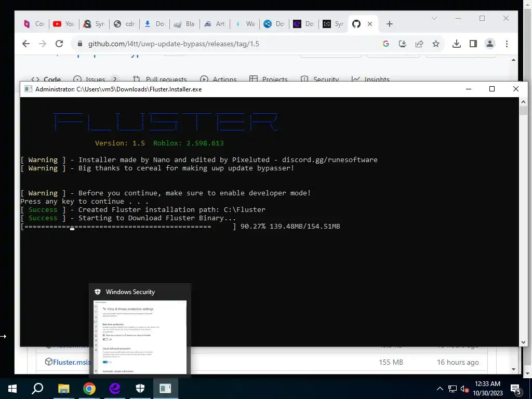
Task: Click the install app icon in address bar
Action: (x=403, y=44)
